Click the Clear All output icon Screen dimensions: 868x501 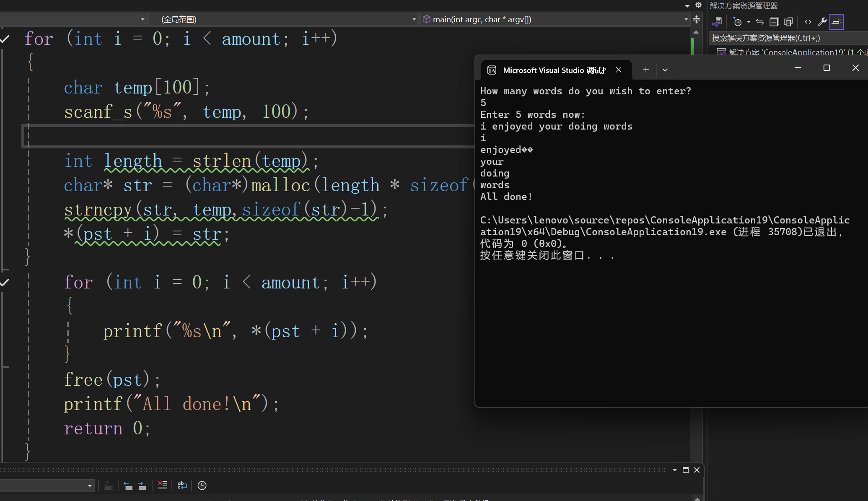coord(162,485)
